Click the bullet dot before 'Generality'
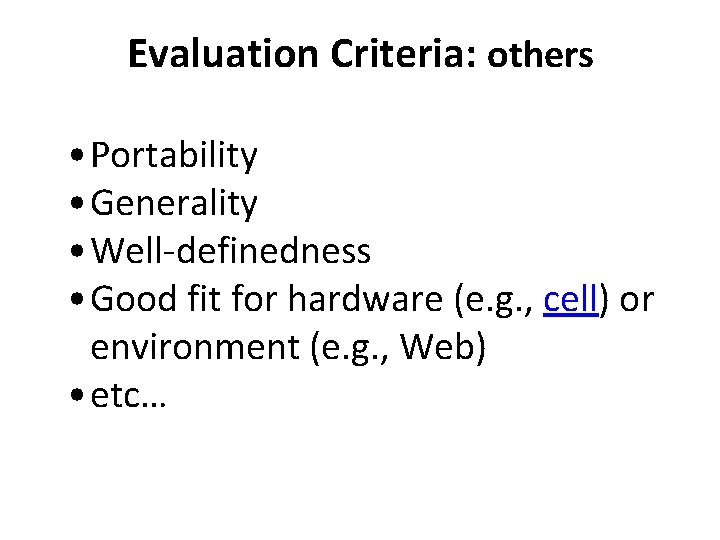Image resolution: width=720 pixels, height=540 pixels. 77,205
